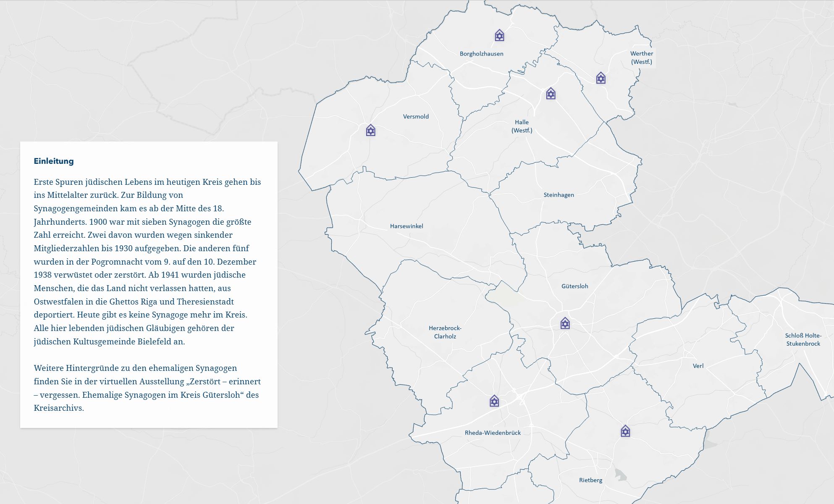Select the Herzebrock-Clarholz map label

tap(445, 332)
